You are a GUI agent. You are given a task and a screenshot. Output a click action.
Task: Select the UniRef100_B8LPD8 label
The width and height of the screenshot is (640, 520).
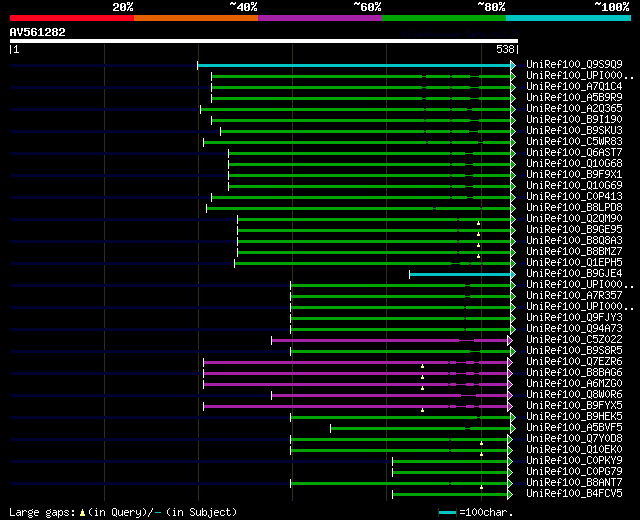(x=574, y=207)
